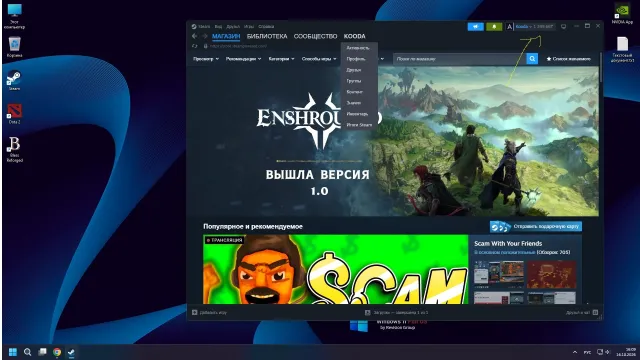Click the Steam logo in the title bar
Screen dimensions: 640x360
pyautogui.click(x=194, y=27)
